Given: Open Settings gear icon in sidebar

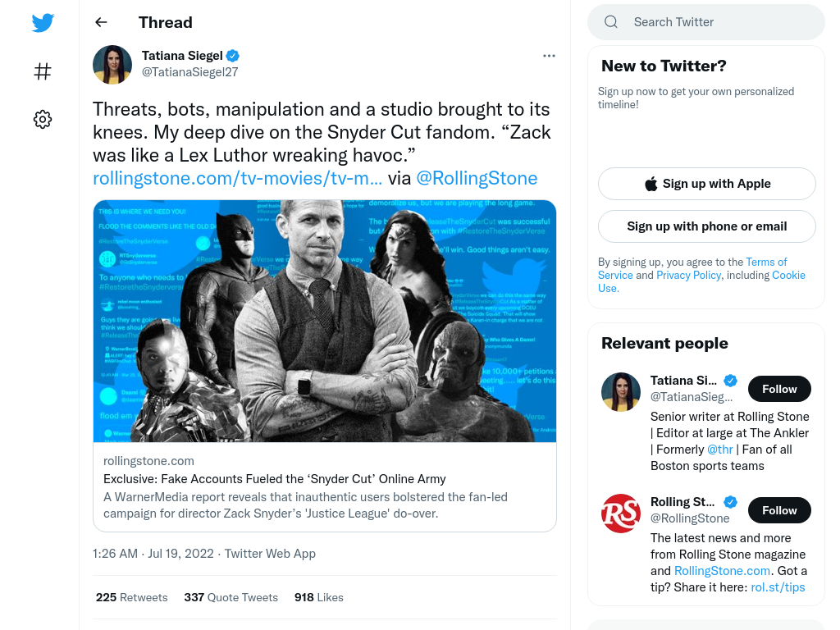Looking at the screenshot, I should [43, 119].
